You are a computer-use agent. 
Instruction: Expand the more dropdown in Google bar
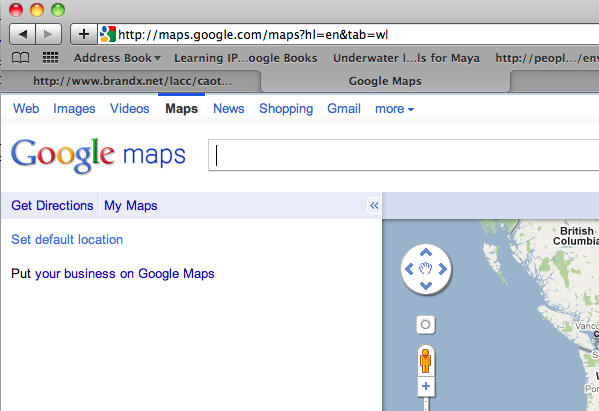tap(394, 109)
